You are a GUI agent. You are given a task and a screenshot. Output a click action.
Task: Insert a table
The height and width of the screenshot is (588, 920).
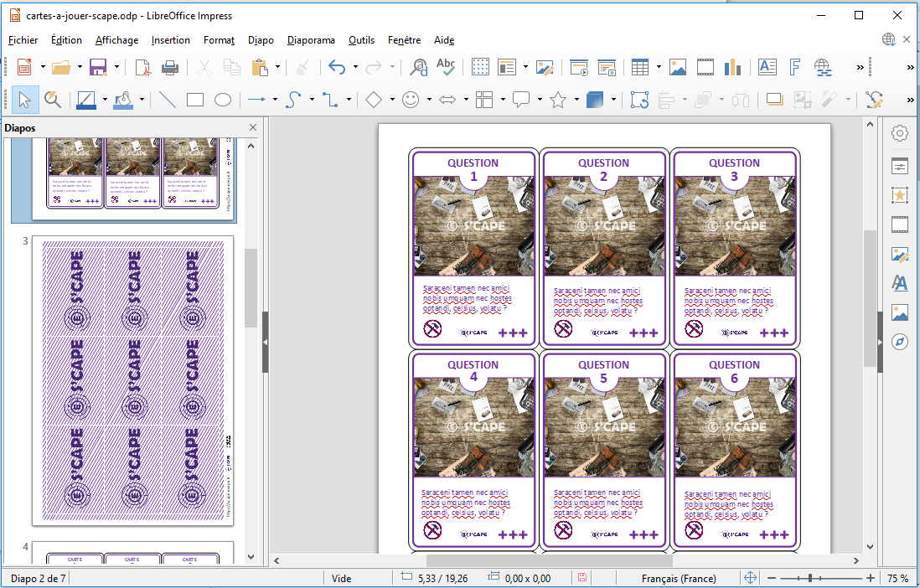640,68
